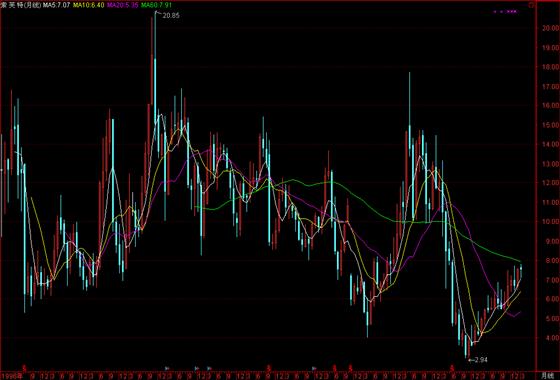Select the latest candlestick at chart's right end

(x=521, y=271)
